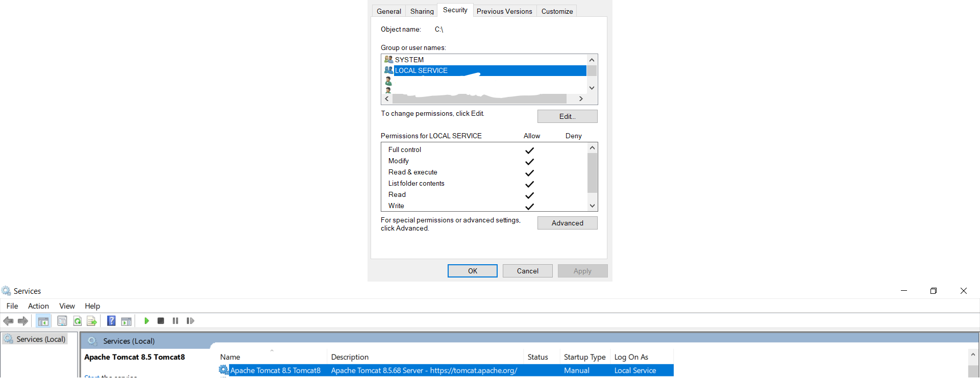This screenshot has width=980, height=379.
Task: Click down arrow of permissions list scrollbar
Action: [x=592, y=206]
